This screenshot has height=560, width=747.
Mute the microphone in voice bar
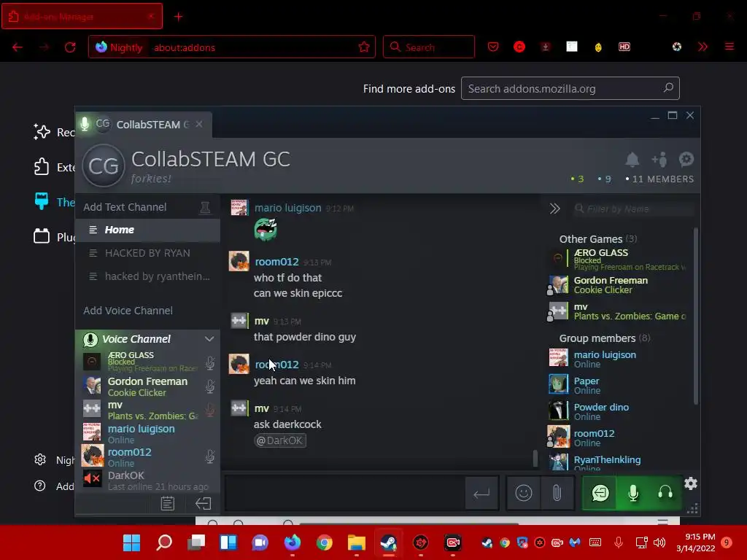coord(633,493)
